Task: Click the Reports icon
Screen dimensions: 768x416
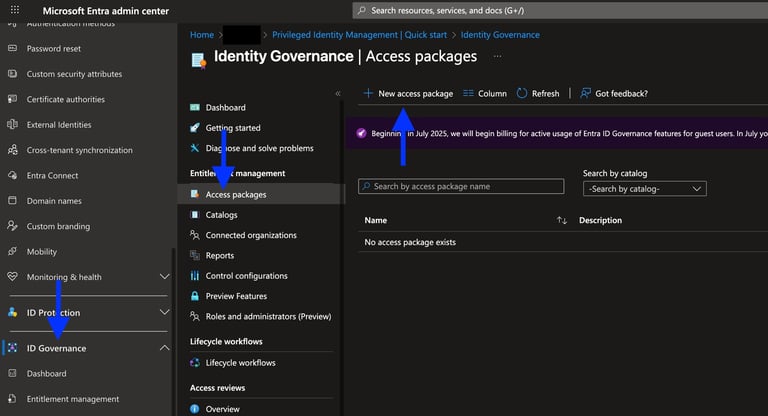Action: [194, 255]
